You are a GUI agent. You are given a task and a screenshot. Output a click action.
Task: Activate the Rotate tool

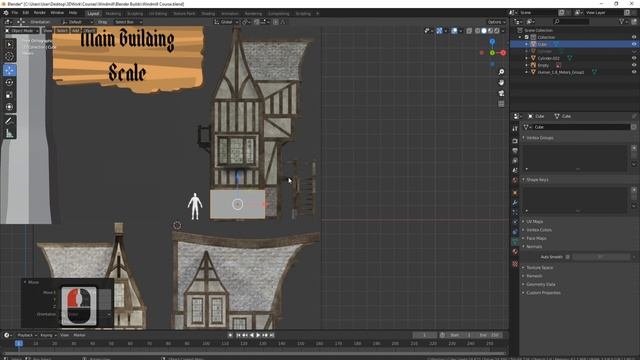coord(9,82)
